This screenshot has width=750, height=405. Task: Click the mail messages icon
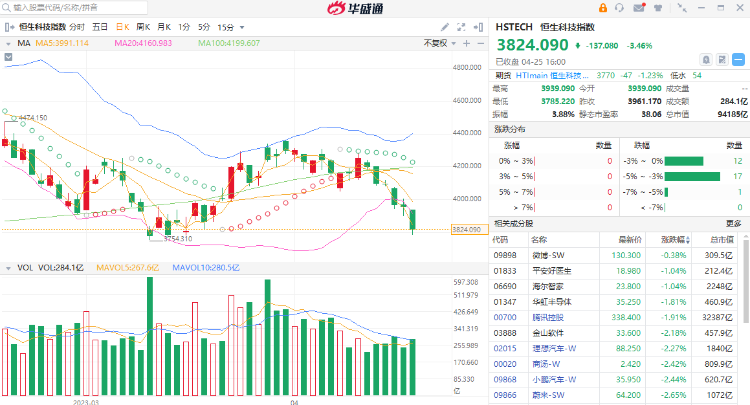[640, 9]
